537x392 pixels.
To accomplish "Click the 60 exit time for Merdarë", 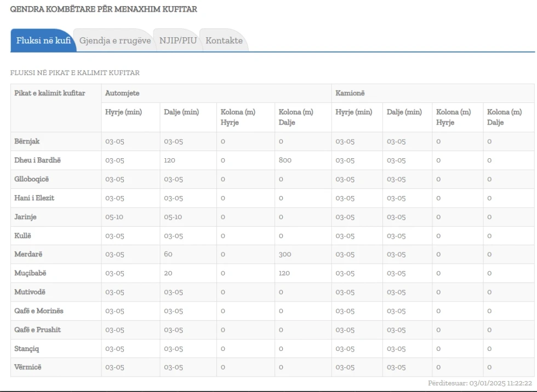I will click(168, 254).
